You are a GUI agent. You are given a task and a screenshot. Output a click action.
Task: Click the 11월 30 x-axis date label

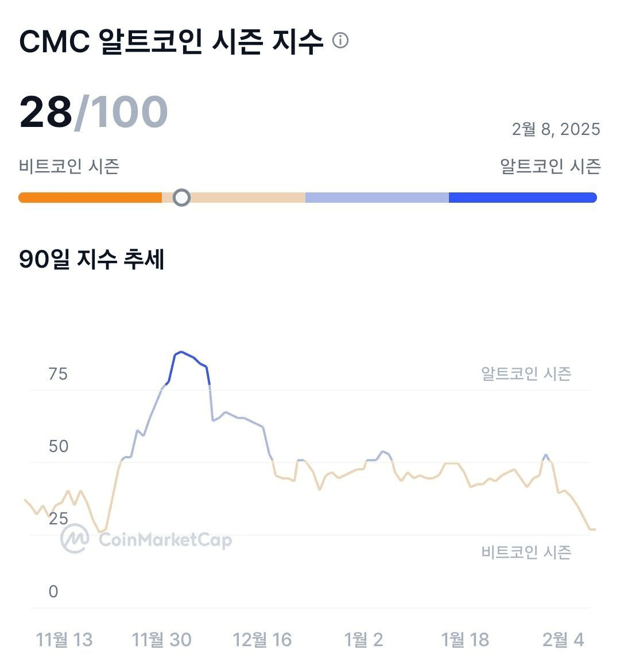(x=161, y=639)
